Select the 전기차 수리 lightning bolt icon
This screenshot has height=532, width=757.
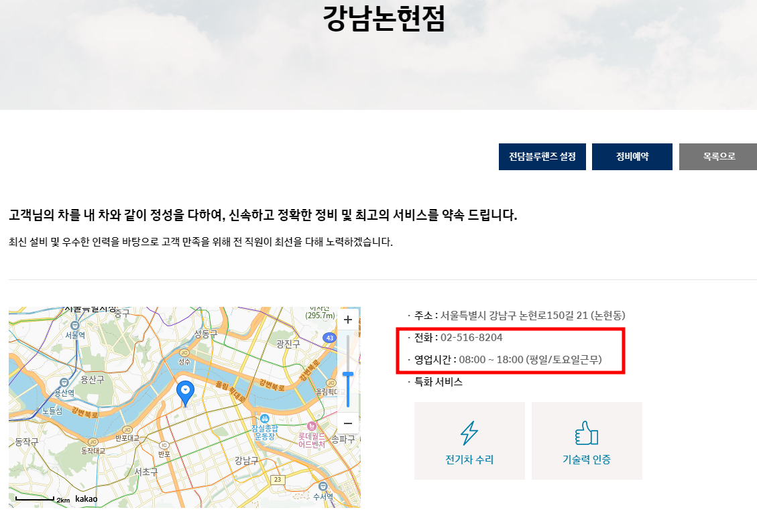[x=469, y=433]
